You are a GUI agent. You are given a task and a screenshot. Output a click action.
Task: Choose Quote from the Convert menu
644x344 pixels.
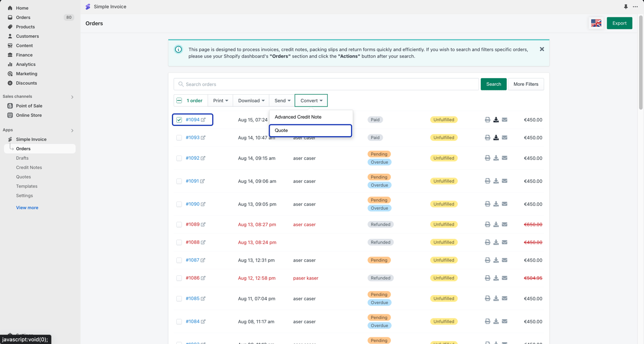click(x=311, y=131)
